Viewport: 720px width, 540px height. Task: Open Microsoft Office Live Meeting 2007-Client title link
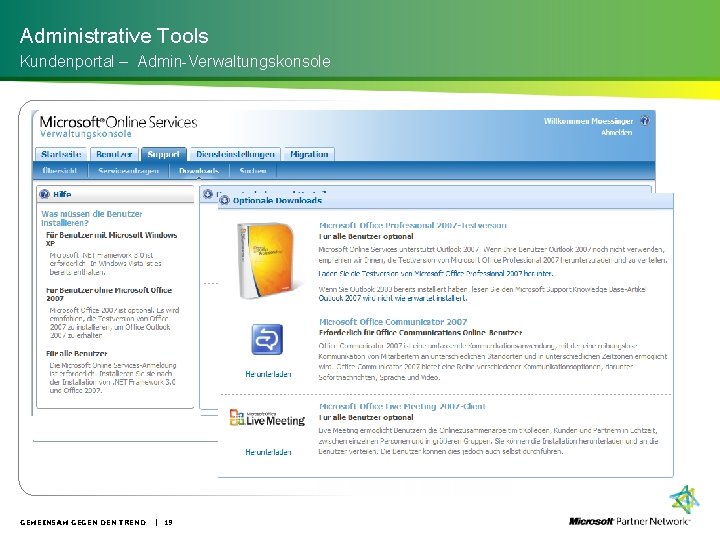click(402, 406)
